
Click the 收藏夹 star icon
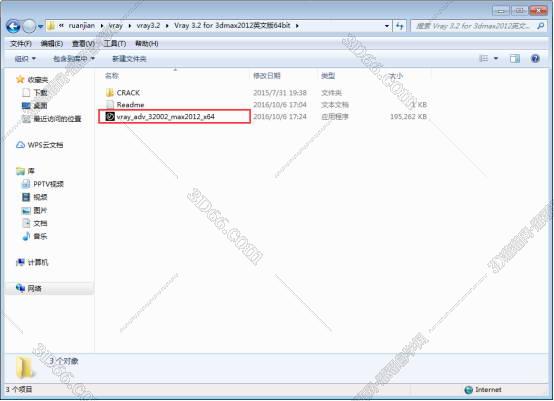20,79
